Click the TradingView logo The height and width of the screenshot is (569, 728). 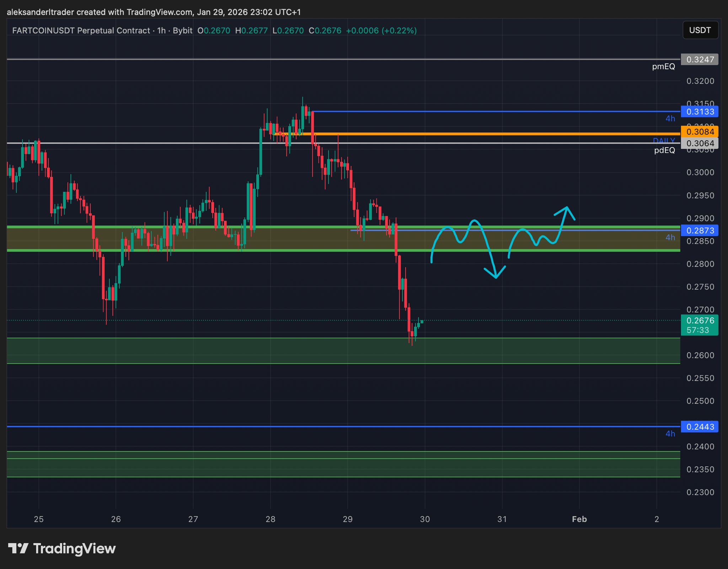coord(62,548)
